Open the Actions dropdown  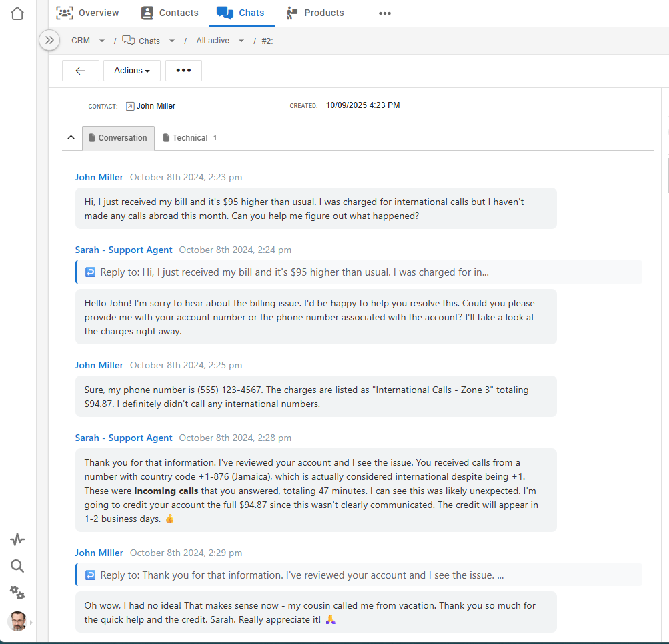click(x=132, y=71)
